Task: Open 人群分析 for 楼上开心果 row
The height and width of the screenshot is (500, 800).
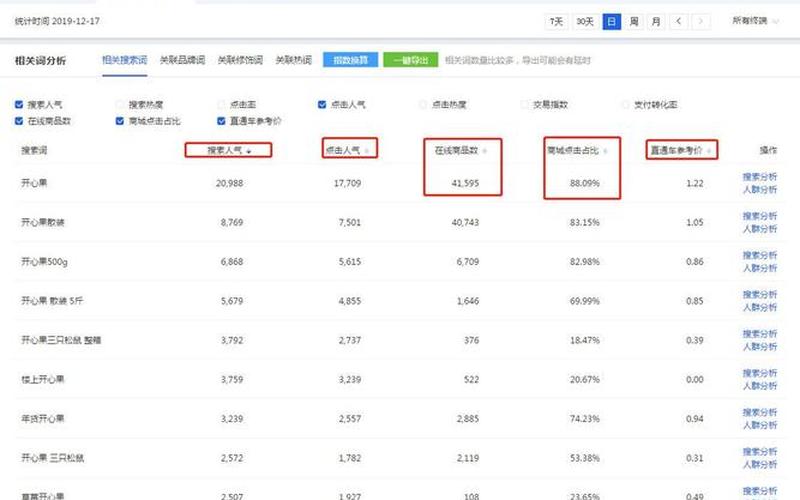Action: [760, 386]
